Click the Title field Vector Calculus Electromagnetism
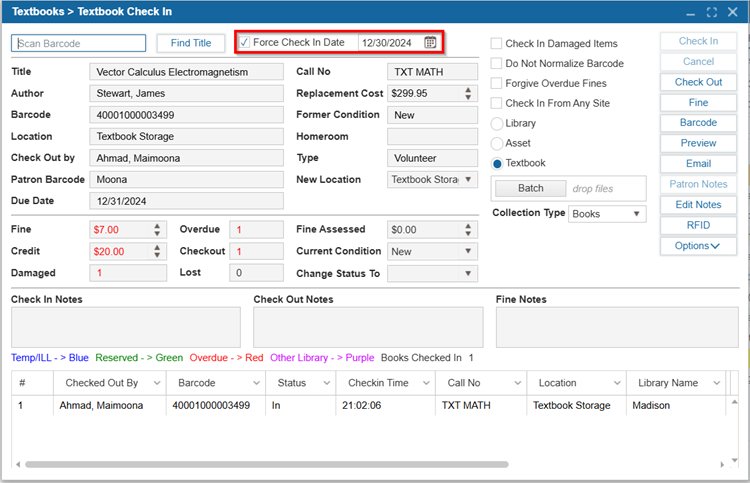Image resolution: width=750 pixels, height=483 pixels. coord(187,72)
